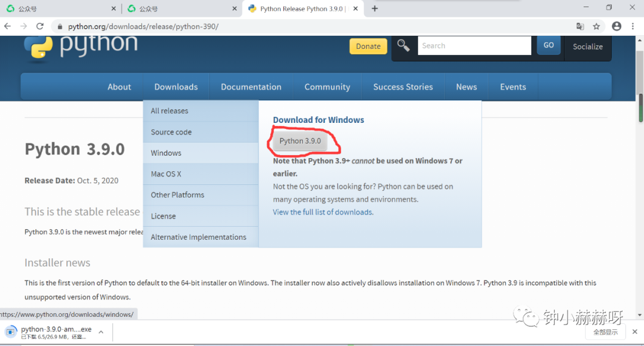The width and height of the screenshot is (644, 346).
Task: Open the News menu
Action: pyautogui.click(x=466, y=86)
